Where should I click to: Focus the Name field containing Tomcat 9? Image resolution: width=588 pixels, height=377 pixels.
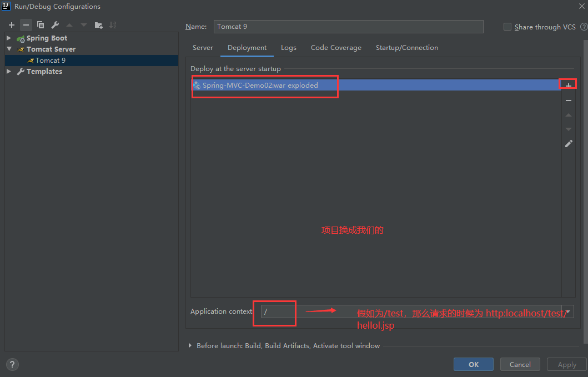pos(348,27)
